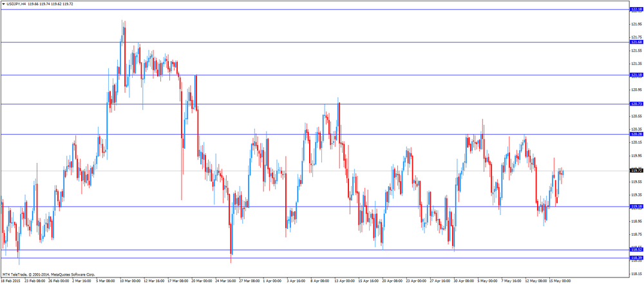Image resolution: width=644 pixels, height=284 pixels.
Task: Select the 120.73 price level label
Action: click(x=636, y=104)
